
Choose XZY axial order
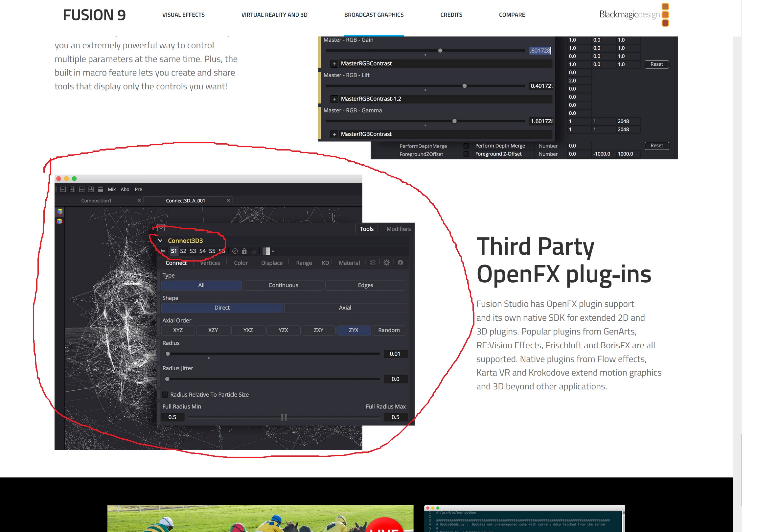213,330
